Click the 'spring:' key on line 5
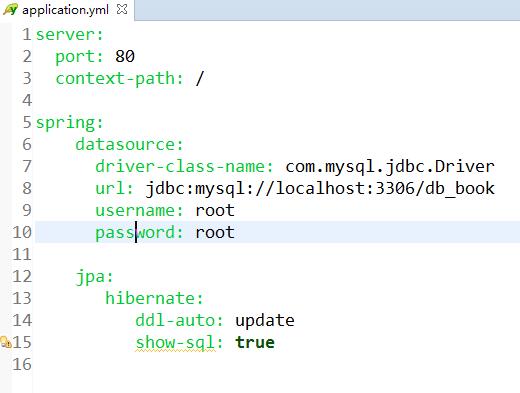 click(70, 123)
